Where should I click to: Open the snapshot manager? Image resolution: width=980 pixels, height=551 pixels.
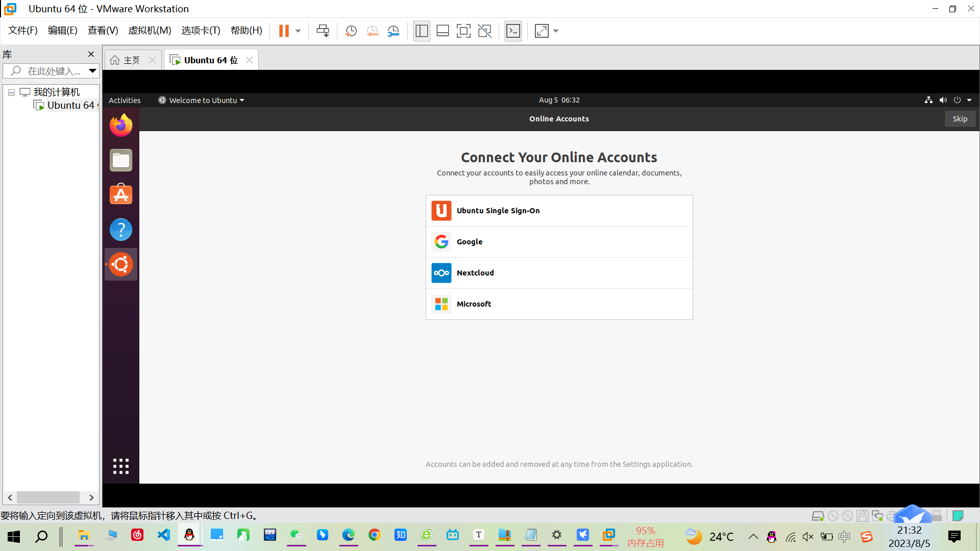(x=393, y=31)
